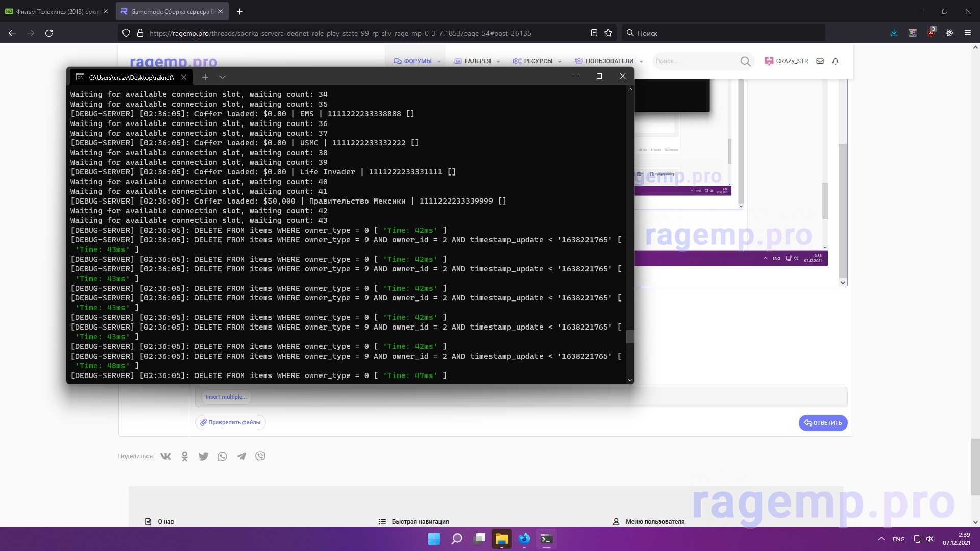Open terminal new-tab profile dropdown chevron
Viewport: 980px width, 551px height.
[223, 77]
